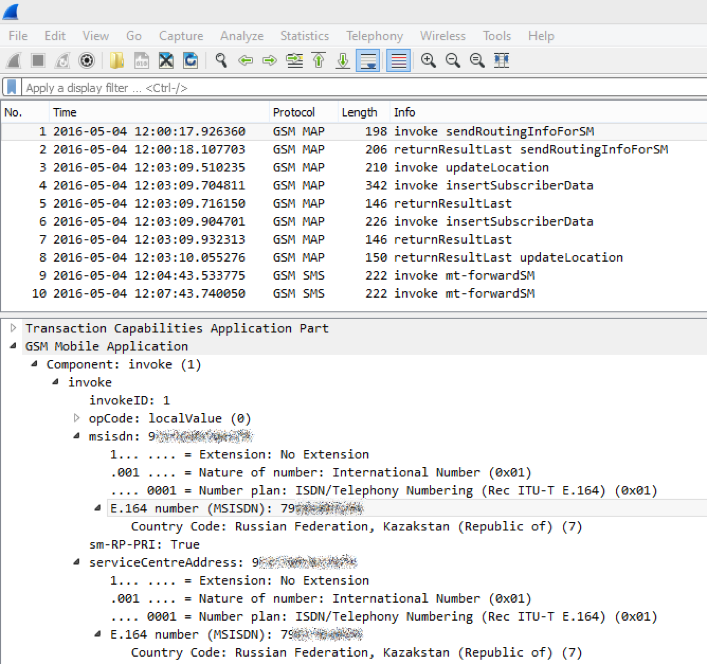707x664 pixels.
Task: Toggle packet colorization button
Action: pyautogui.click(x=398, y=60)
